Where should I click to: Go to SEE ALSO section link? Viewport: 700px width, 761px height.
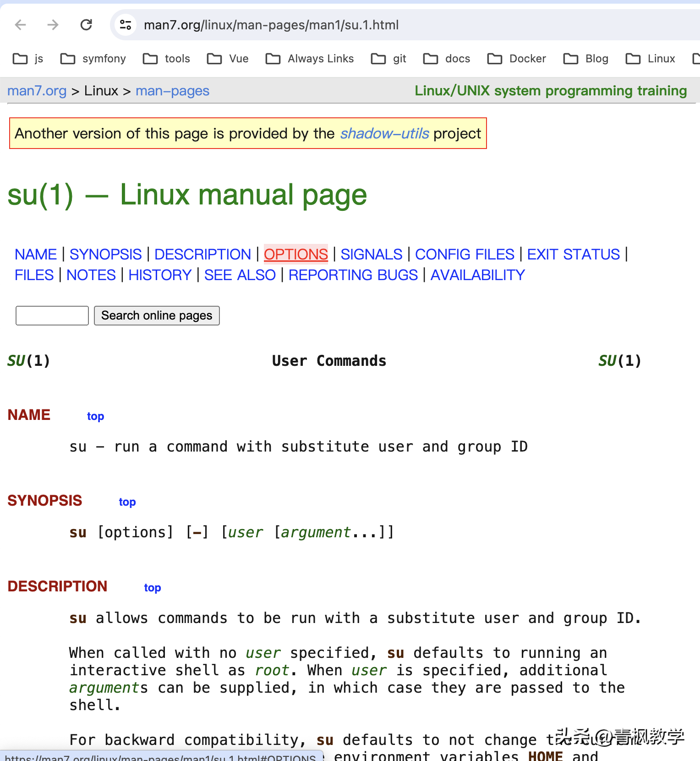coord(240,275)
